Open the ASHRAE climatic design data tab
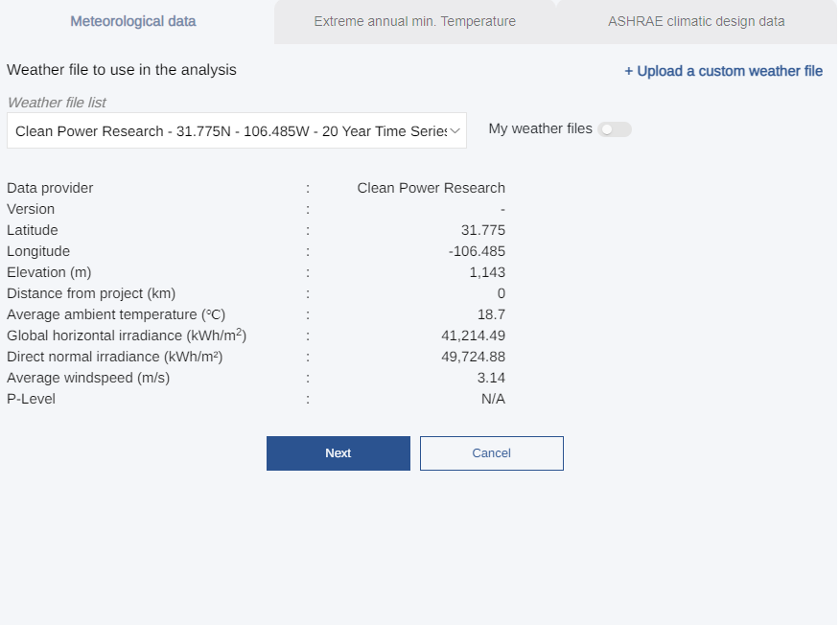This screenshot has height=625, width=840. (695, 20)
